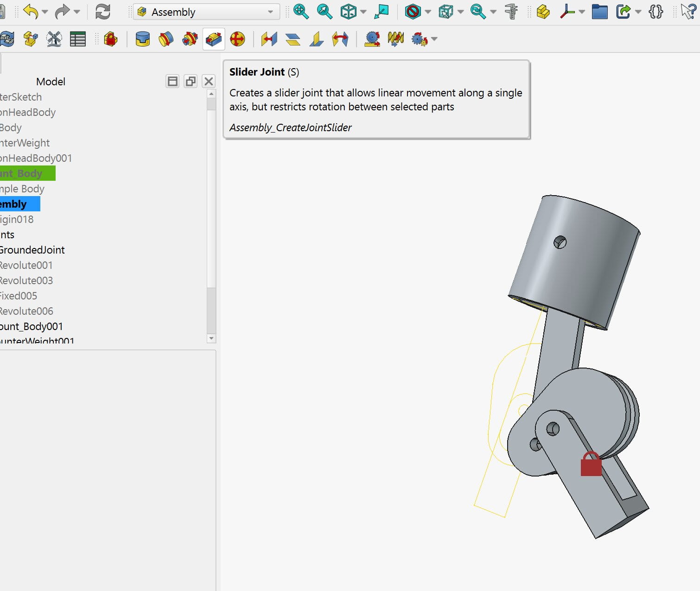Select Revolute006 in the model tree

(26, 311)
